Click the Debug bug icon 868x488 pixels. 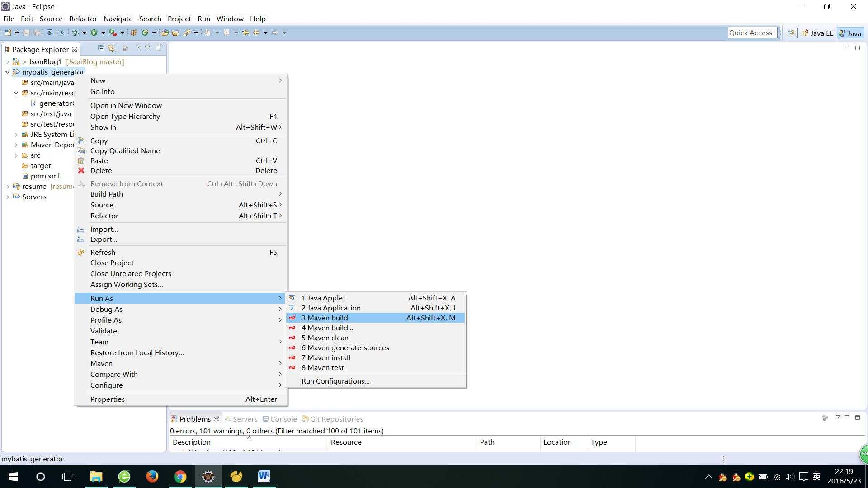[x=75, y=33]
